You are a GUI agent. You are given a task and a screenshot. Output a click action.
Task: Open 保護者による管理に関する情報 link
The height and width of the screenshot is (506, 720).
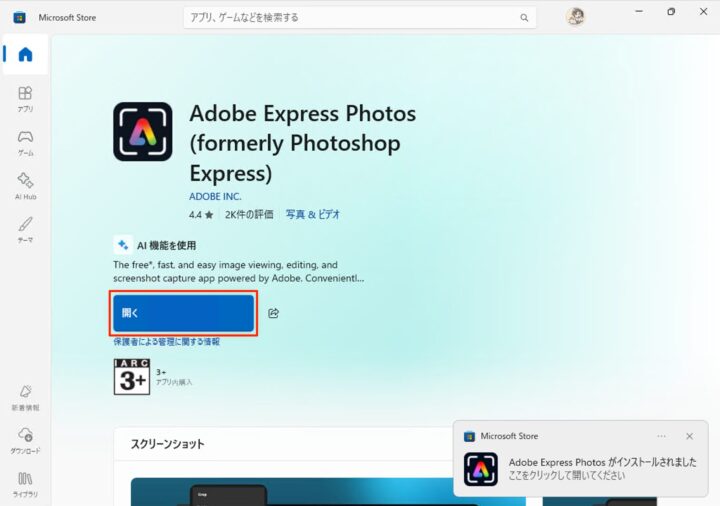(x=166, y=342)
